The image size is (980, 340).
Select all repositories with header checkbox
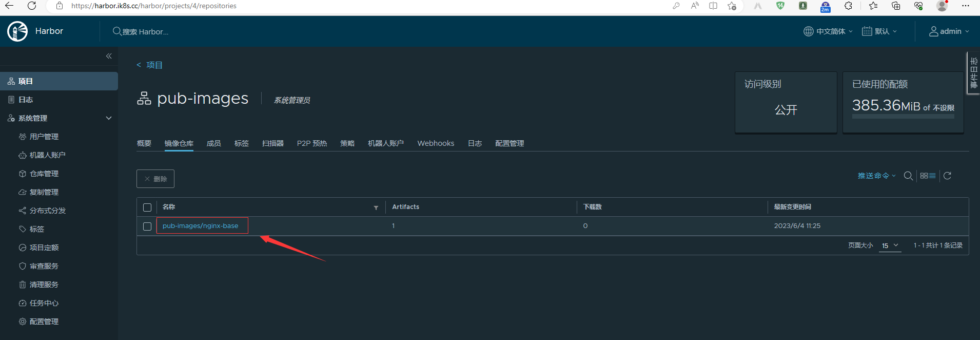click(x=147, y=207)
